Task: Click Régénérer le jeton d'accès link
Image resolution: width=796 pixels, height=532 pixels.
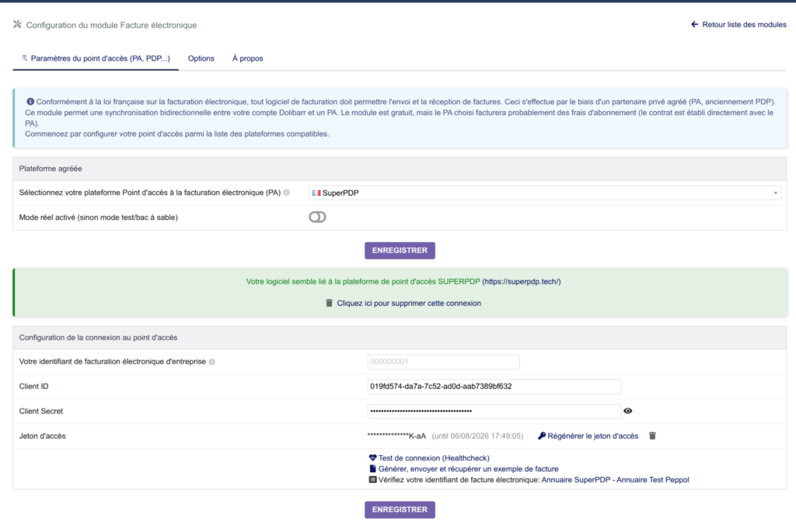Action: (x=593, y=436)
